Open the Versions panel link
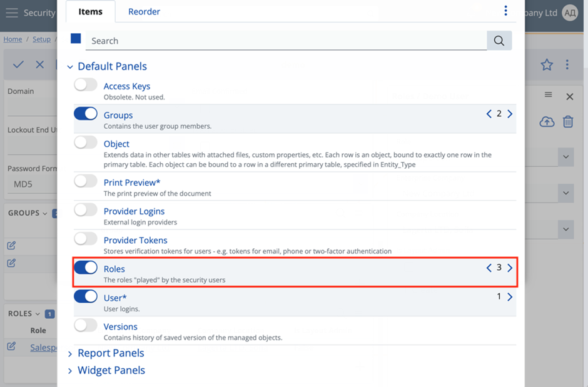Screen dimensions: 588x387 pos(120,327)
